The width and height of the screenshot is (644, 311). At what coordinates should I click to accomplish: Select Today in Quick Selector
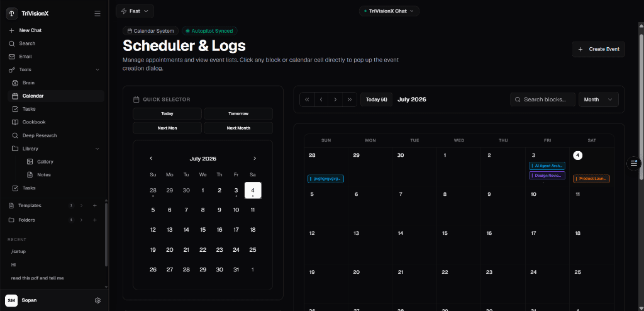[167, 113]
